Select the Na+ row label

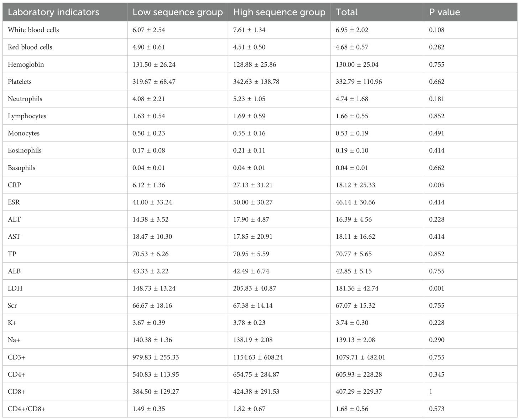point(14,340)
